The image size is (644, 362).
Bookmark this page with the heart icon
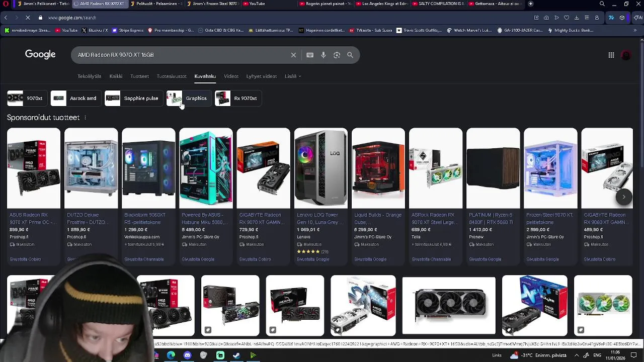tap(567, 18)
